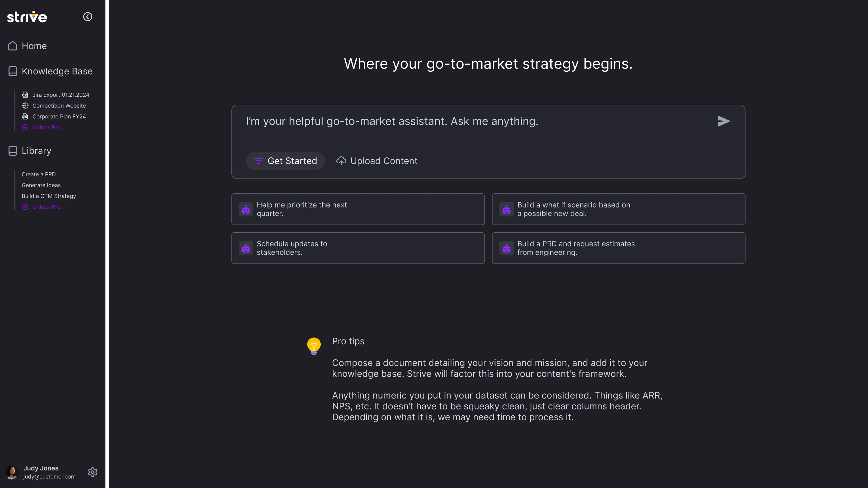The height and width of the screenshot is (488, 868).
Task: Click the Knowledge Base book icon
Action: click(12, 71)
